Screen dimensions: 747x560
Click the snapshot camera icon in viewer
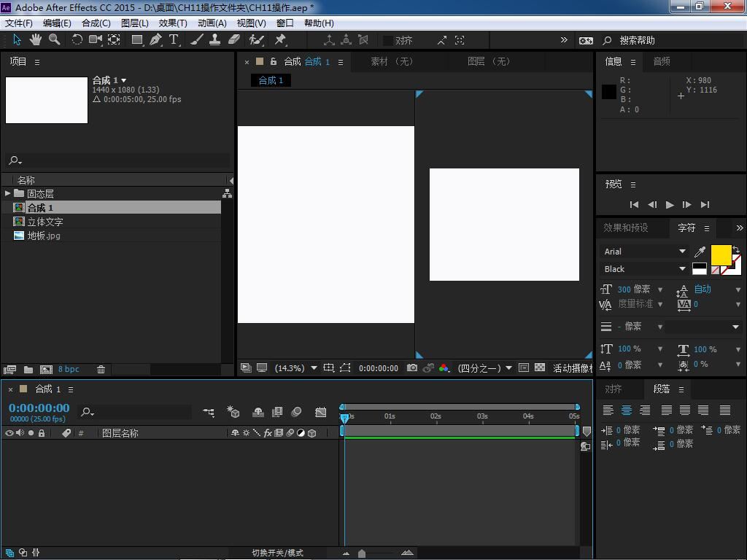412,368
